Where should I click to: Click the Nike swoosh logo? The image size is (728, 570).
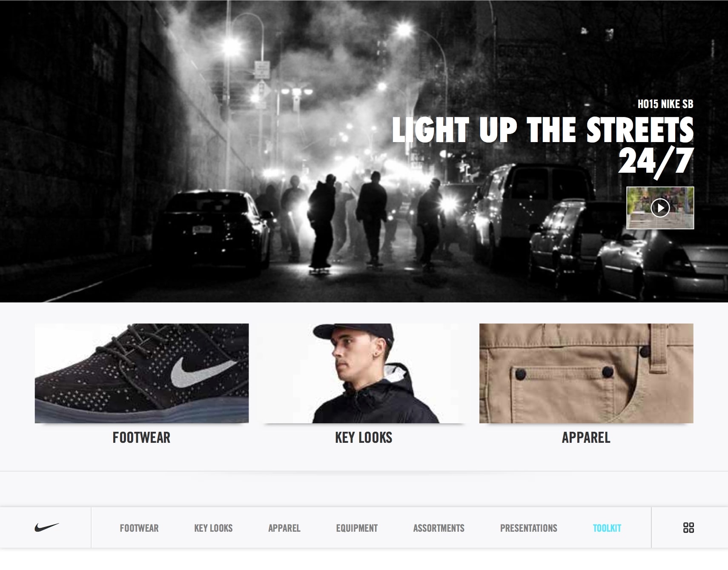(47, 527)
